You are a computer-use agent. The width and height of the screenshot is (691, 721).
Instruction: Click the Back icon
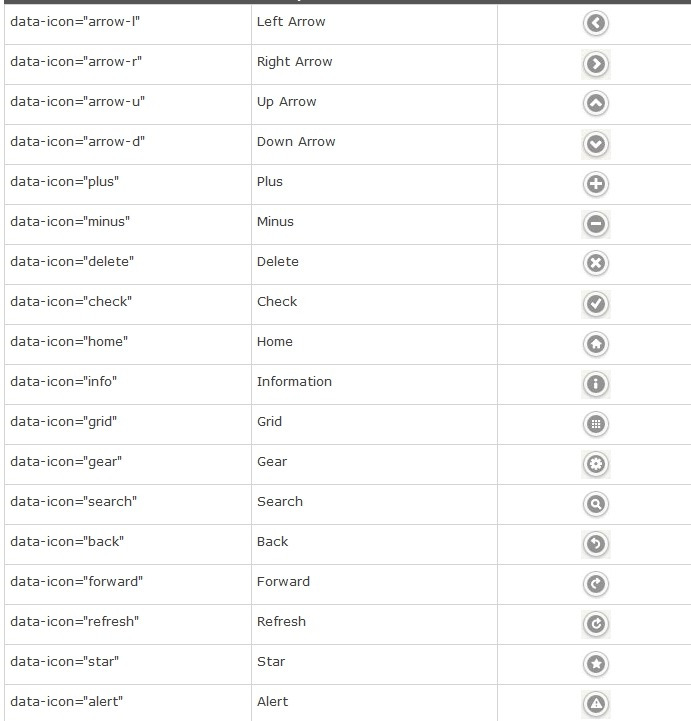coord(596,544)
